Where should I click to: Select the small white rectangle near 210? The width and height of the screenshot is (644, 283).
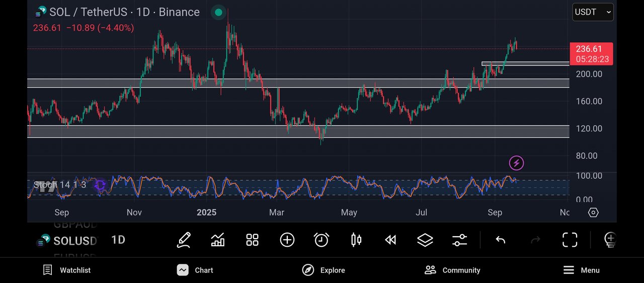point(525,63)
